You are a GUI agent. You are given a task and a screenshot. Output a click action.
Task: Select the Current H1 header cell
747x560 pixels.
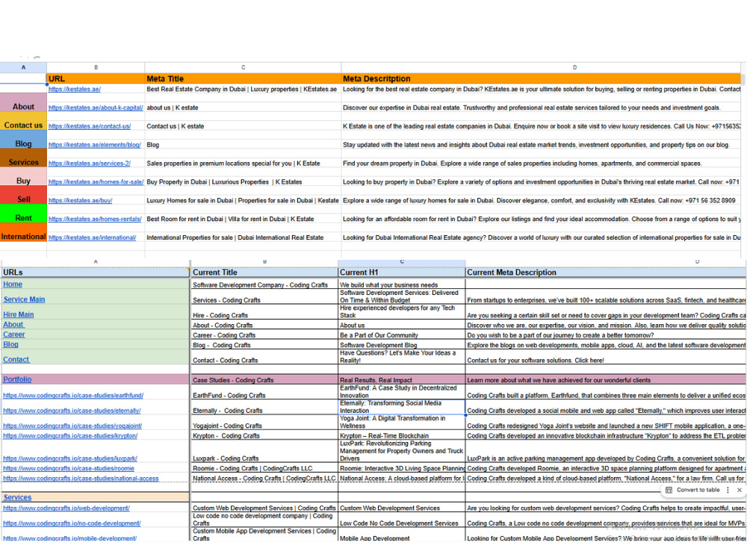[402, 273]
